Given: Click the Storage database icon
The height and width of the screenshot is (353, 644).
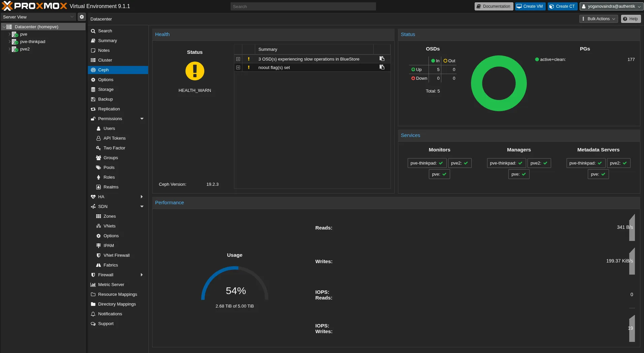Looking at the screenshot, I should pos(93,90).
